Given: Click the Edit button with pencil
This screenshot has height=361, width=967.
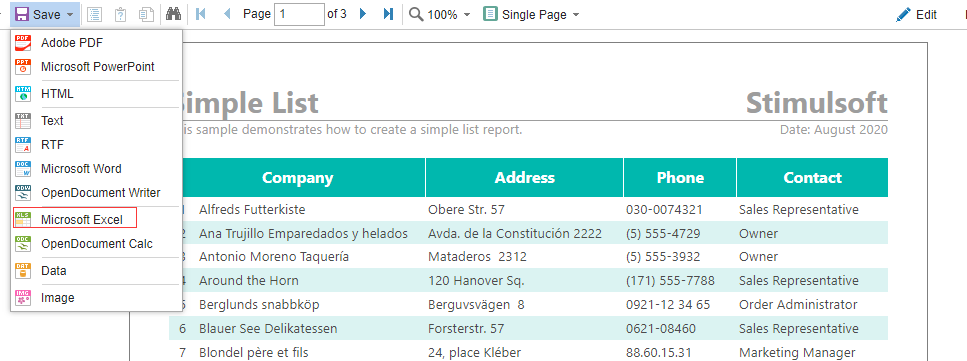Looking at the screenshot, I should [x=916, y=15].
